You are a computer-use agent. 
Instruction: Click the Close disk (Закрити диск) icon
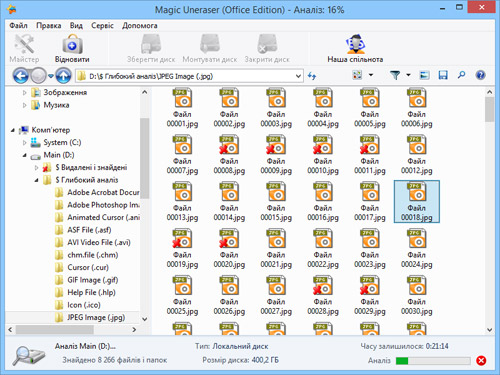(267, 44)
